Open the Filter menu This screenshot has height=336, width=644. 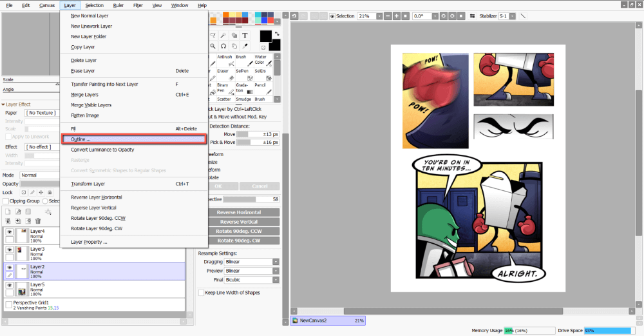138,5
